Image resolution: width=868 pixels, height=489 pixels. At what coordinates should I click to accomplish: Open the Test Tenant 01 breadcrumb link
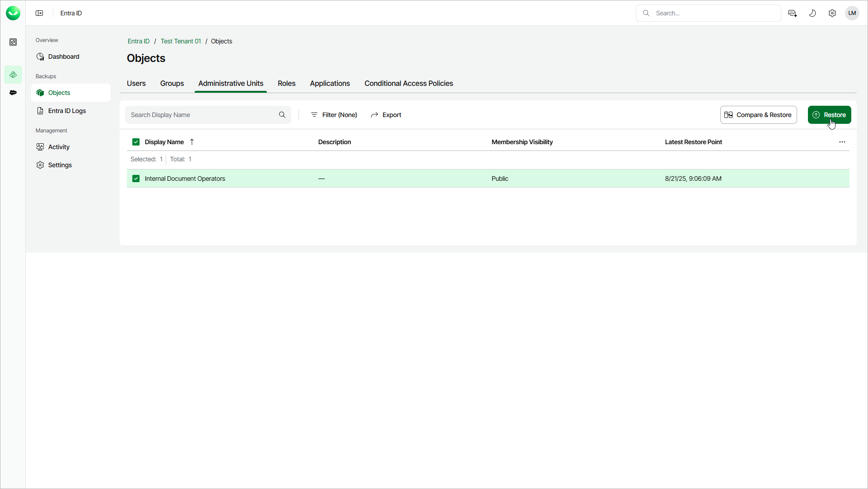181,41
